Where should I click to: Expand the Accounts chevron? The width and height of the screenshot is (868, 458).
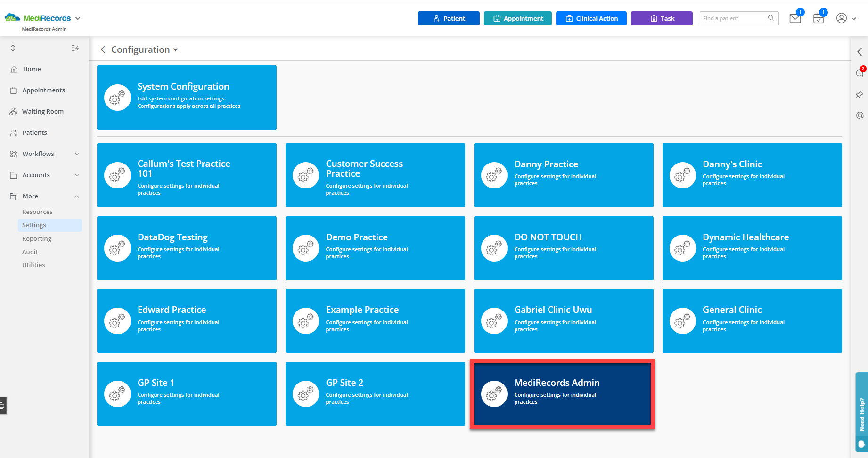pyautogui.click(x=77, y=175)
